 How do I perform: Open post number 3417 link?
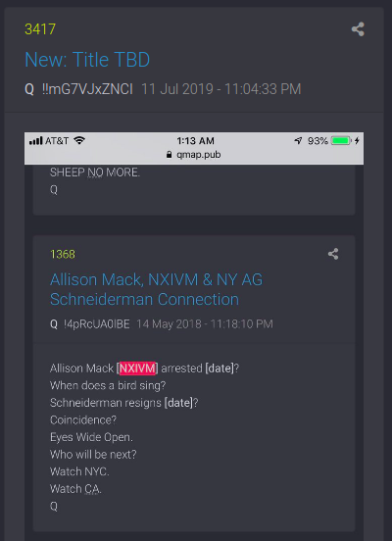(40, 29)
